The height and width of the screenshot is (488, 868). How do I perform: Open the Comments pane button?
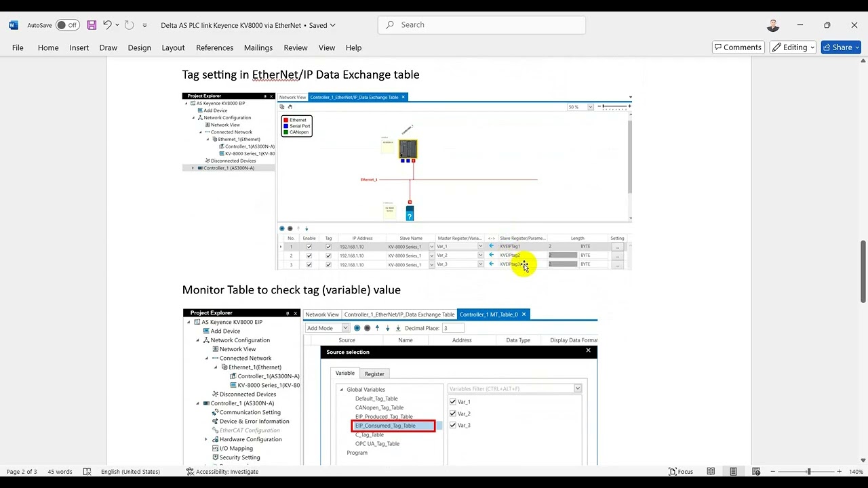tap(738, 47)
